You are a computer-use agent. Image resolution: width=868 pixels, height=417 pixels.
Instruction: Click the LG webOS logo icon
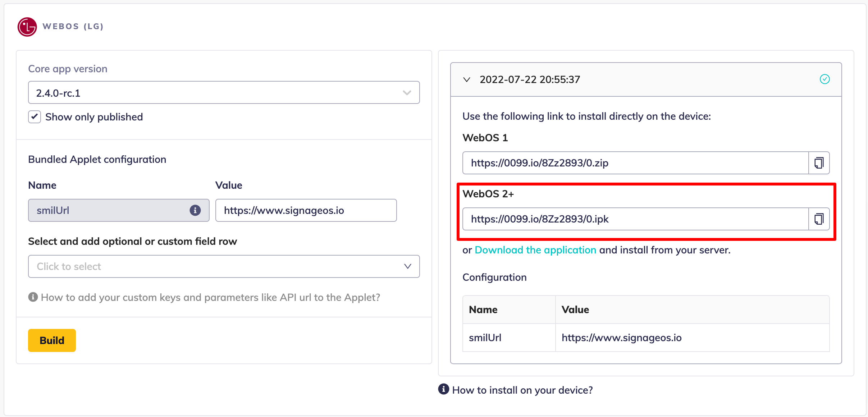click(27, 27)
